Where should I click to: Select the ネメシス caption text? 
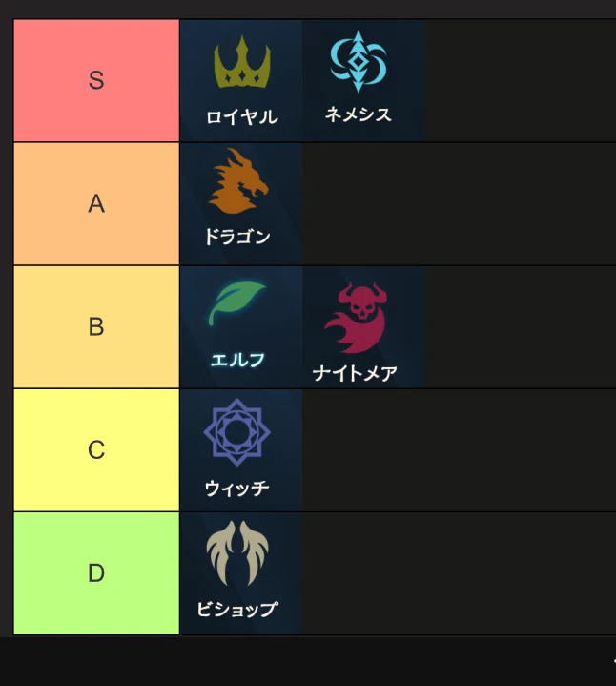pos(358,114)
